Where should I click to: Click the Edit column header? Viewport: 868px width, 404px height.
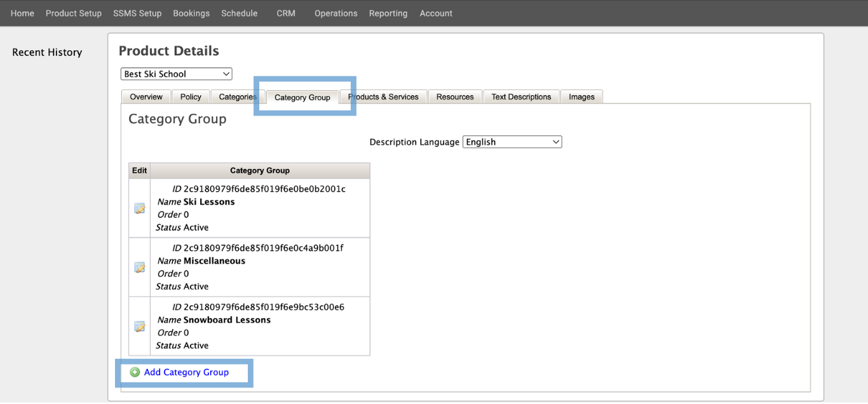(x=139, y=170)
